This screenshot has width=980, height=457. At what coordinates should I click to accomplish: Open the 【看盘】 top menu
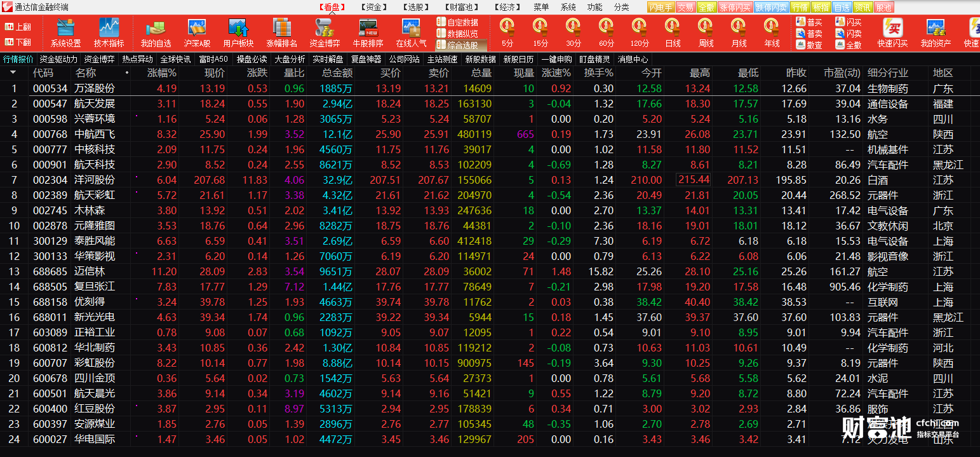[x=332, y=8]
